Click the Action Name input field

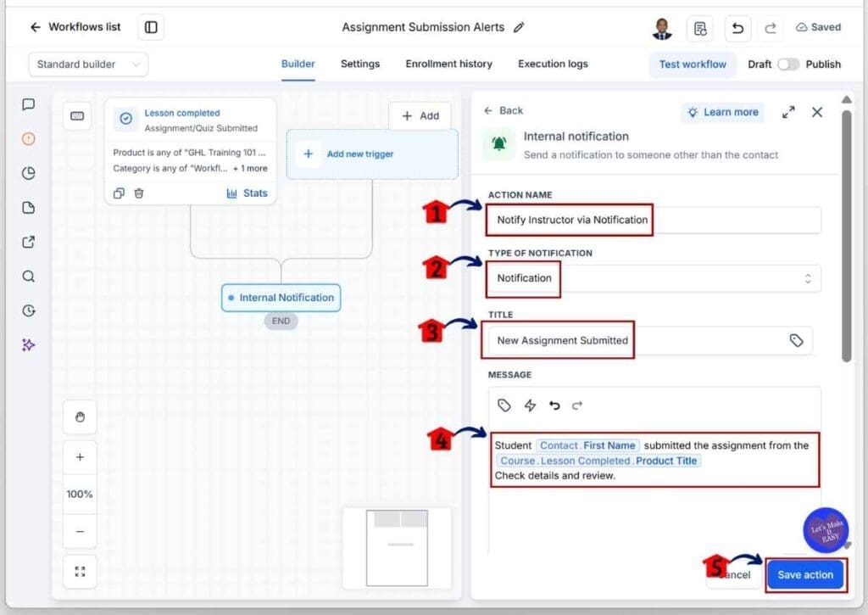[654, 220]
